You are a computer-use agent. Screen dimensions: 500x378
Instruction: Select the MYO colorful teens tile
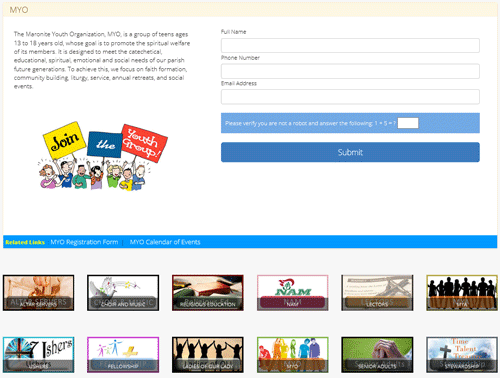click(292, 355)
